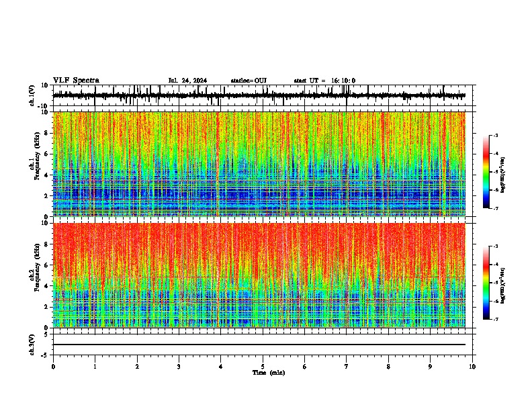Click the "4" kHz tick on ch.2 spectrogram

point(46,286)
